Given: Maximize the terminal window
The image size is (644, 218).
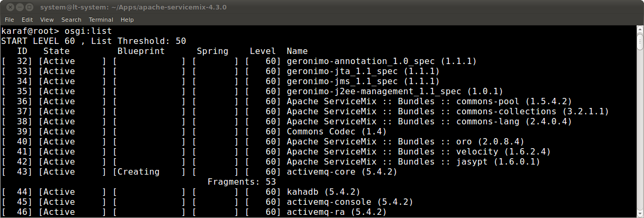Looking at the screenshot, I should [x=29, y=7].
